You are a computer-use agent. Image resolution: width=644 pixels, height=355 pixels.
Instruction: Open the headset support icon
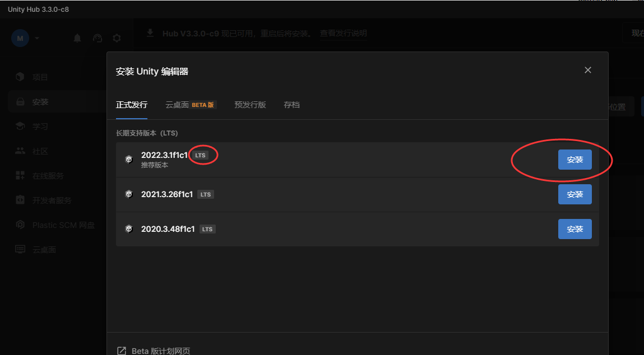[x=98, y=38]
